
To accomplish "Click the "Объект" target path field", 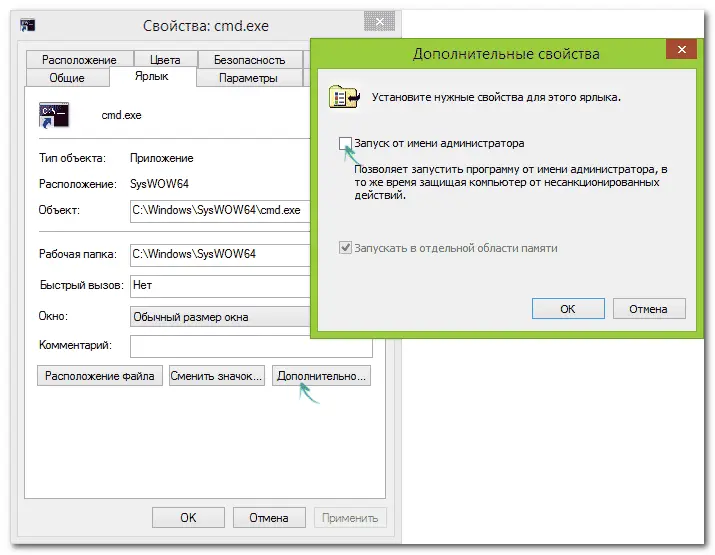I will pyautogui.click(x=220, y=211).
